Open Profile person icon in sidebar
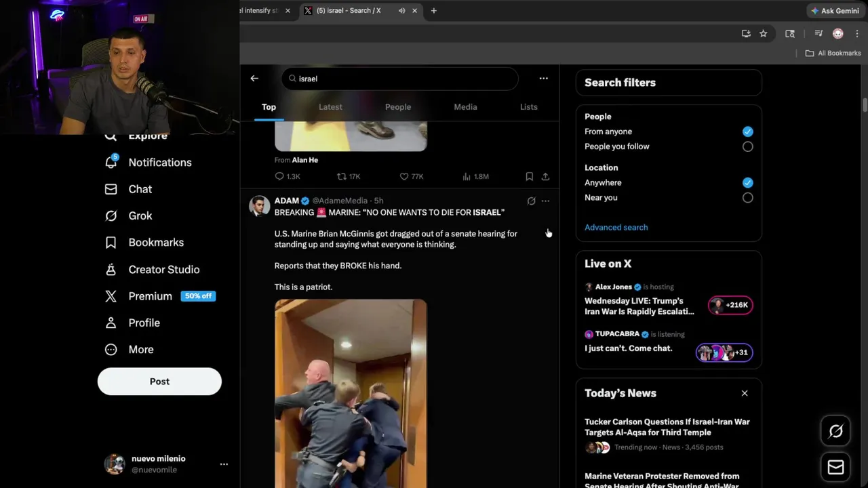Screen dimensions: 868x488 pos(111,323)
